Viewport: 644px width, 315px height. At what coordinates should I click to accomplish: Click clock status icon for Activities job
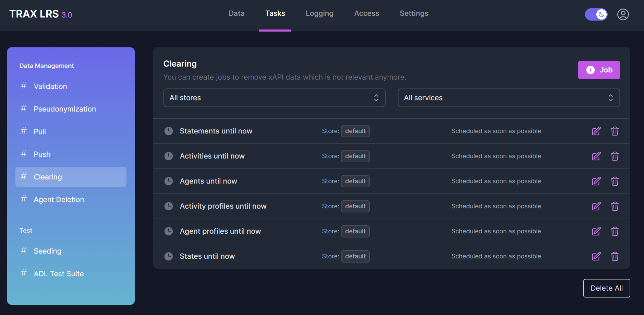click(x=169, y=156)
